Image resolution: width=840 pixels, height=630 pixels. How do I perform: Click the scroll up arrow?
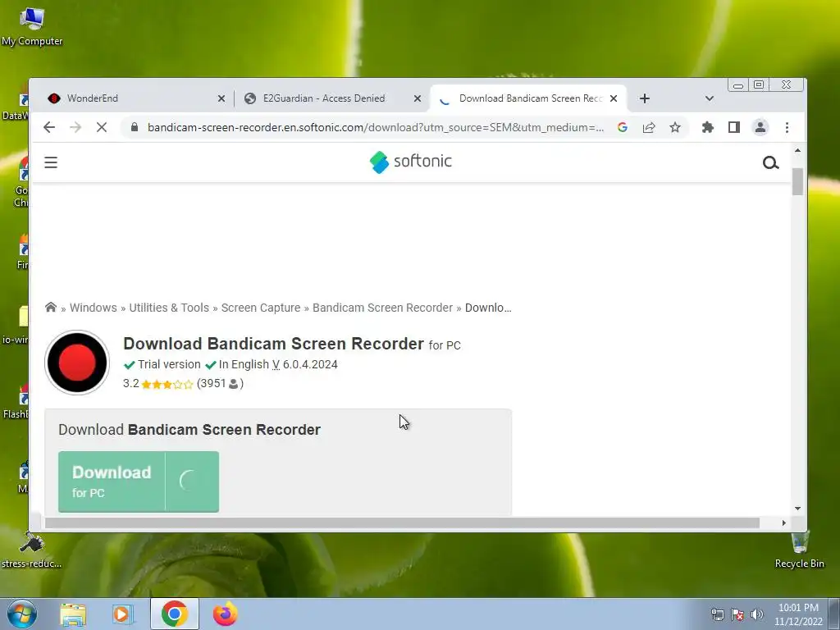(797, 151)
